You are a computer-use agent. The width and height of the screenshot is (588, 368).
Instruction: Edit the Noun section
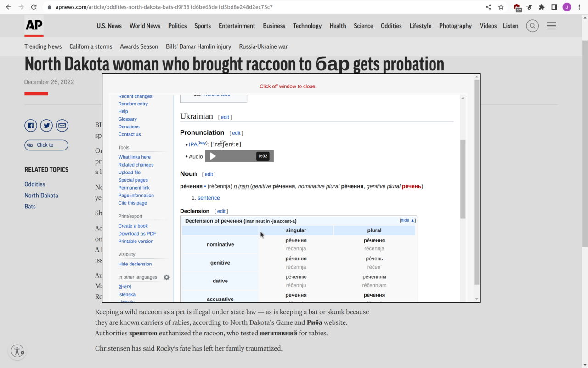[x=209, y=174]
